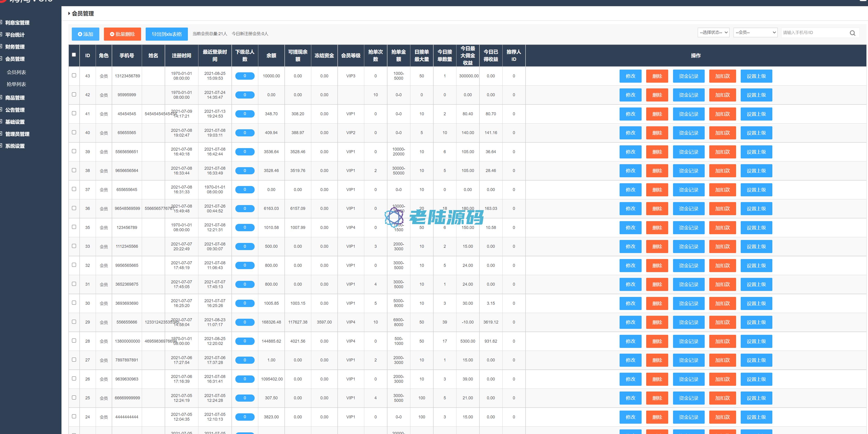Screen dimensions: 868x434
Task: Click 导出到xls表格 export button
Action: pyautogui.click(x=167, y=34)
